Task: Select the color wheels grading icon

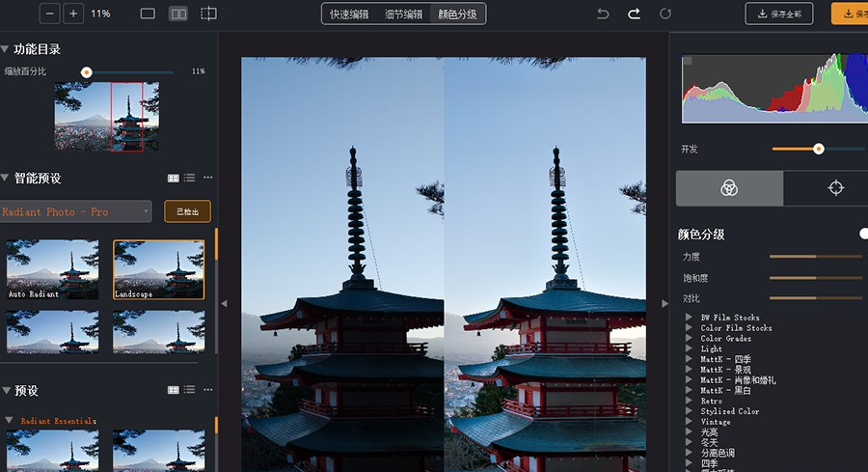Action: 729,188
